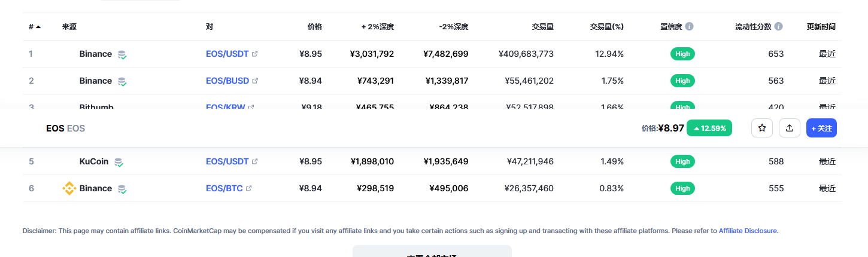Screen dimensions: 868x257
Task: Sort by the 交易量(%) column header
Action: point(606,27)
